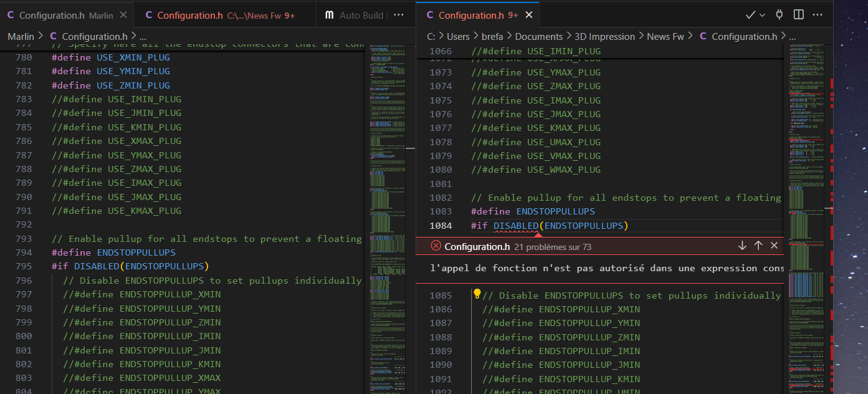Image resolution: width=868 pixels, height=394 pixels.
Task: Expand the dropdown chevron beside the checkmark
Action: click(x=763, y=15)
